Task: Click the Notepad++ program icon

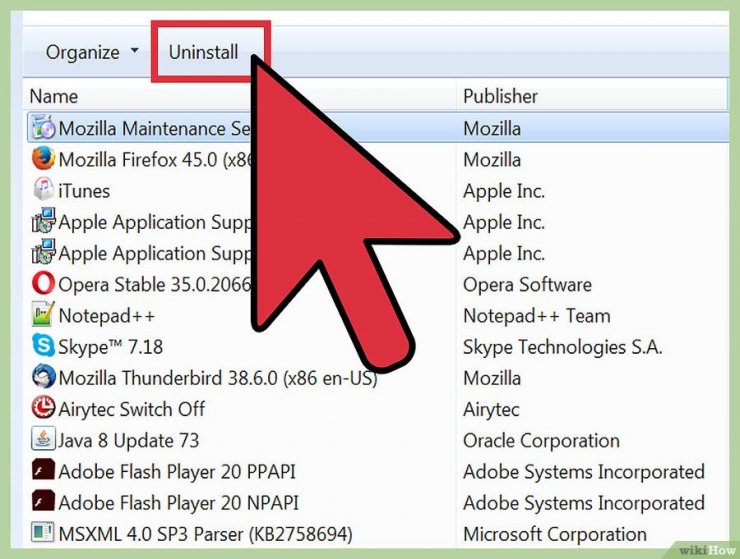Action: (x=43, y=314)
